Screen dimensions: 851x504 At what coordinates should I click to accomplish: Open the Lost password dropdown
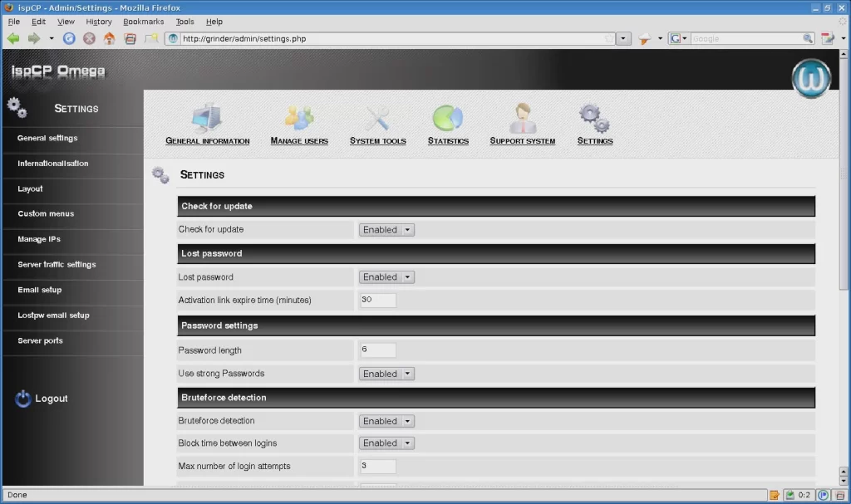[386, 277]
